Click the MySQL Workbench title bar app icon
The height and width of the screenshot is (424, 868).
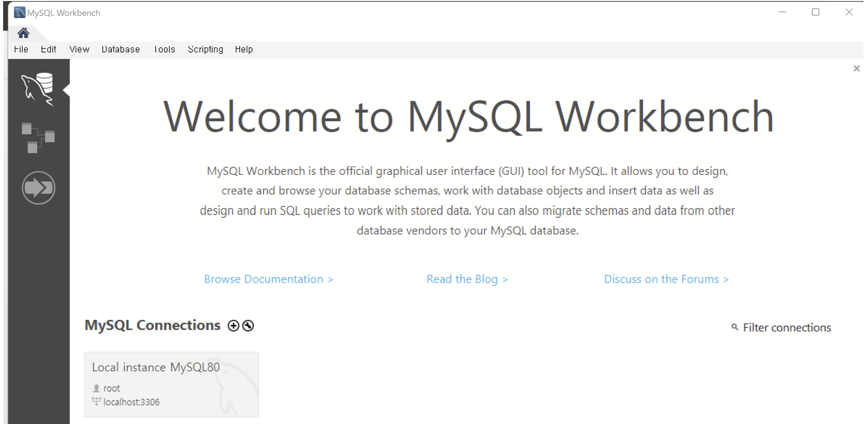click(20, 12)
